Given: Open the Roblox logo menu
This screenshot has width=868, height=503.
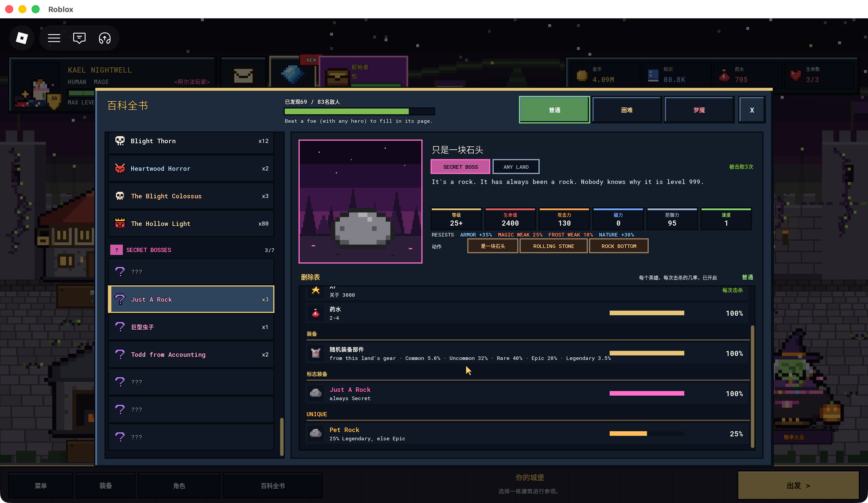Looking at the screenshot, I should 22,38.
